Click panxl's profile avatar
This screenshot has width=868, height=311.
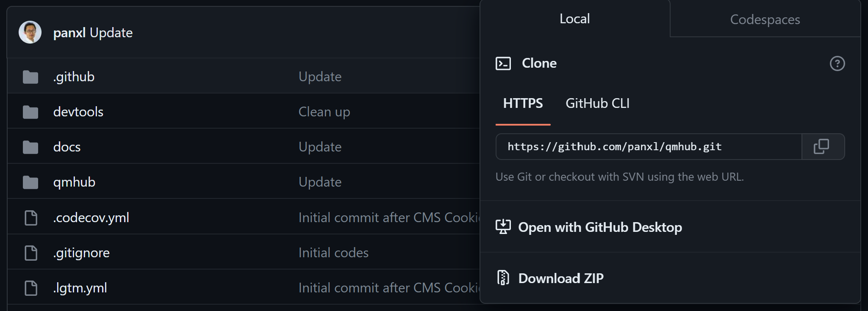(30, 32)
